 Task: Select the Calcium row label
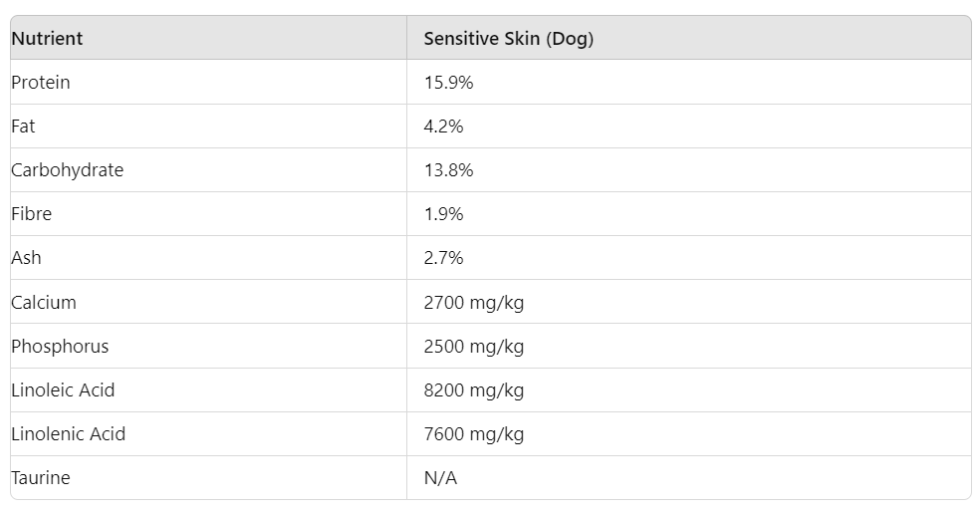pos(44,303)
